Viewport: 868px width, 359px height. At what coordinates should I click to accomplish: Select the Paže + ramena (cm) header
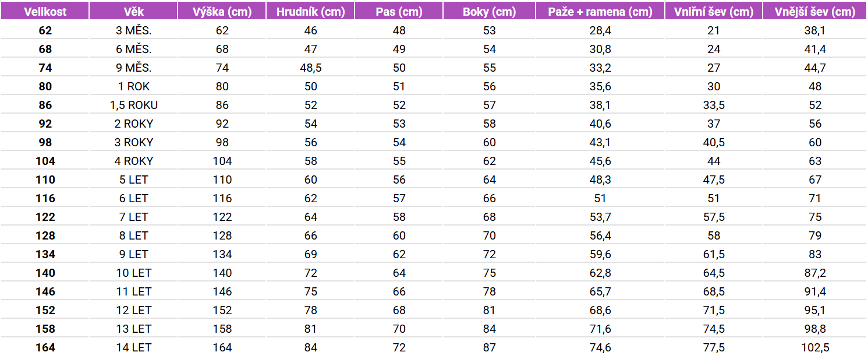pos(600,12)
